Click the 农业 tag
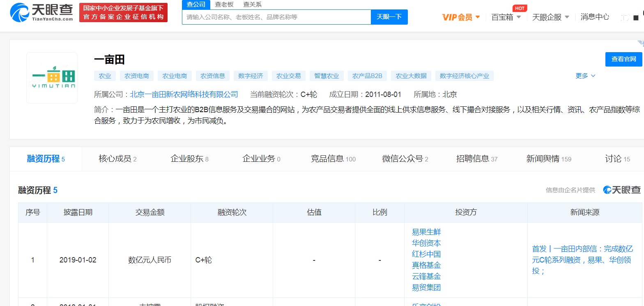644x306 pixels. click(105, 76)
